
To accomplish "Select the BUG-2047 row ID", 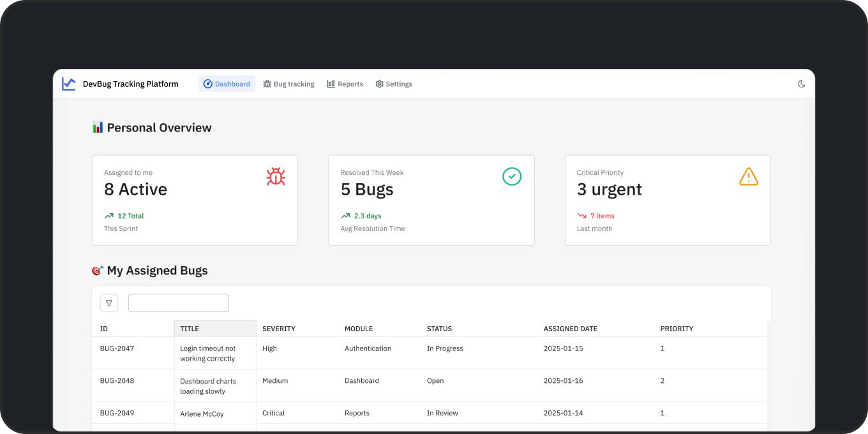I will click(x=117, y=348).
